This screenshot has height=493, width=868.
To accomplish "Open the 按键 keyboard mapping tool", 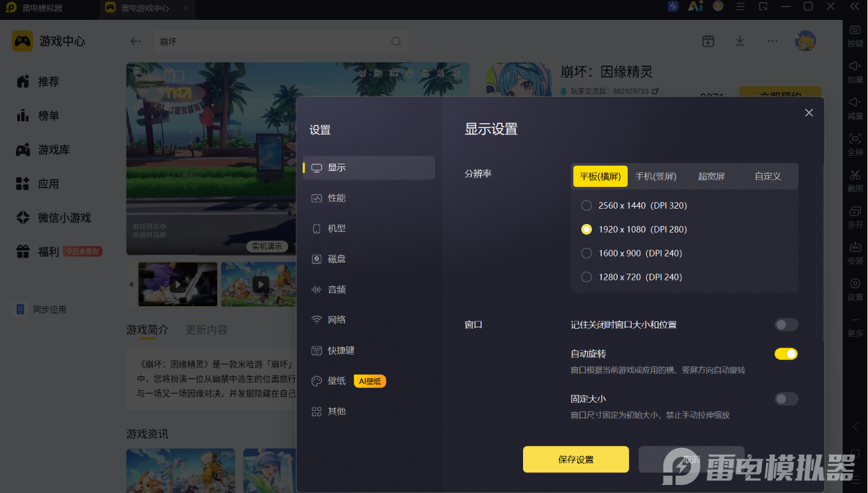I will [855, 36].
